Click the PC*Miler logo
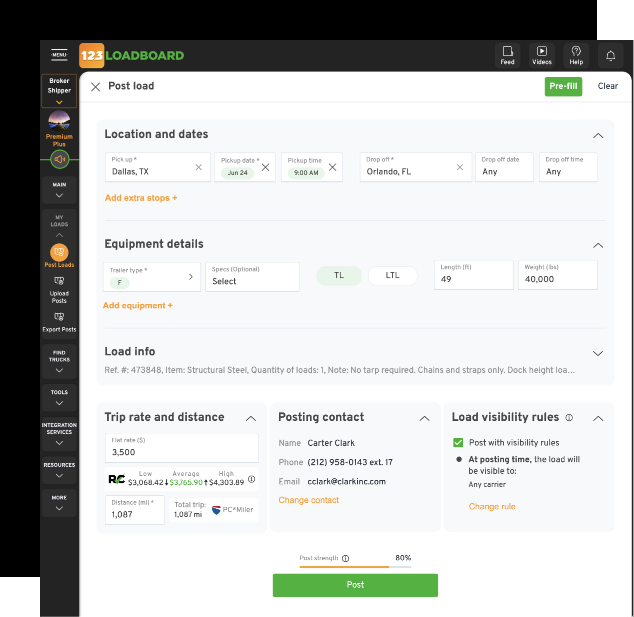The image size is (634, 617). (x=232, y=510)
